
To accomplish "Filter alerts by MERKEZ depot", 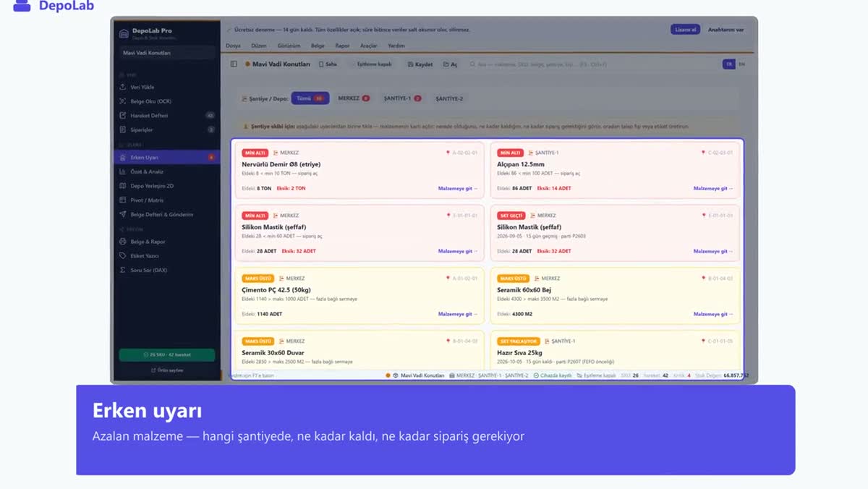I will coord(354,98).
